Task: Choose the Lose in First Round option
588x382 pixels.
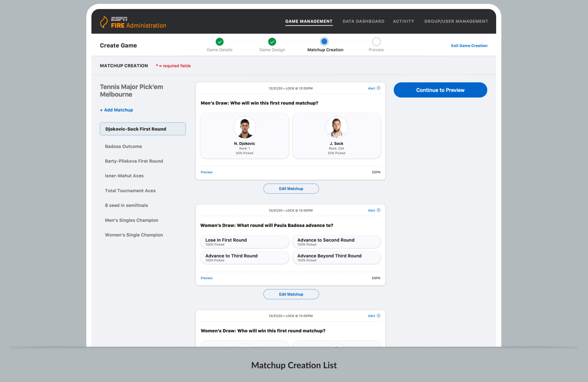Action: (x=244, y=242)
